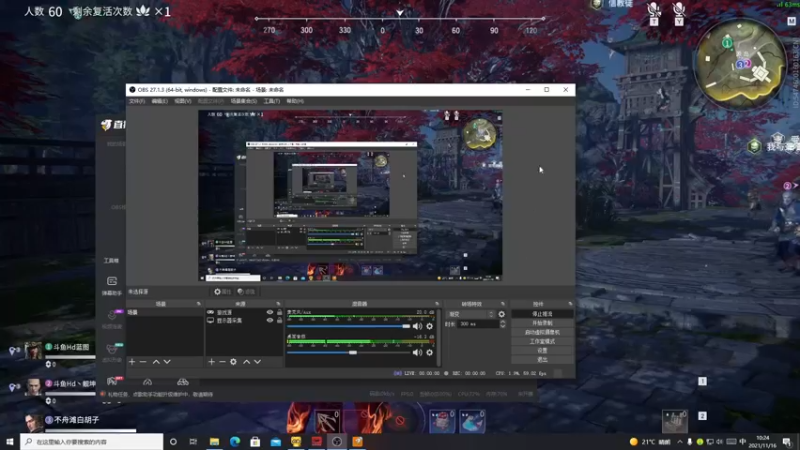This screenshot has height=450, width=800.
Task: Select the display capture source row
Action: [244, 320]
